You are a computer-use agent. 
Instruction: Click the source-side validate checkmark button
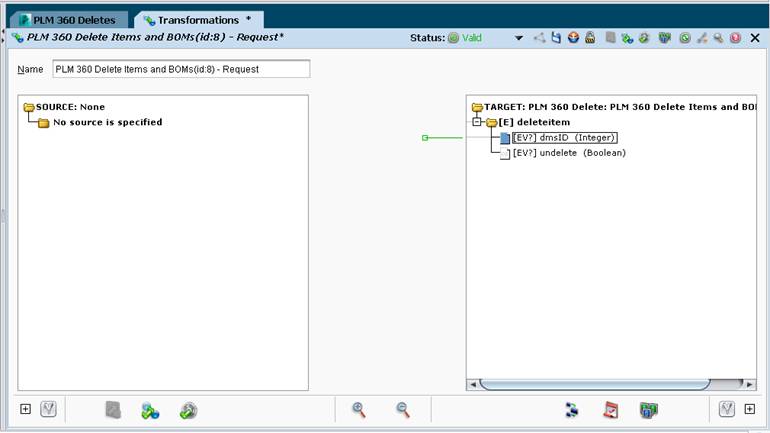point(48,409)
